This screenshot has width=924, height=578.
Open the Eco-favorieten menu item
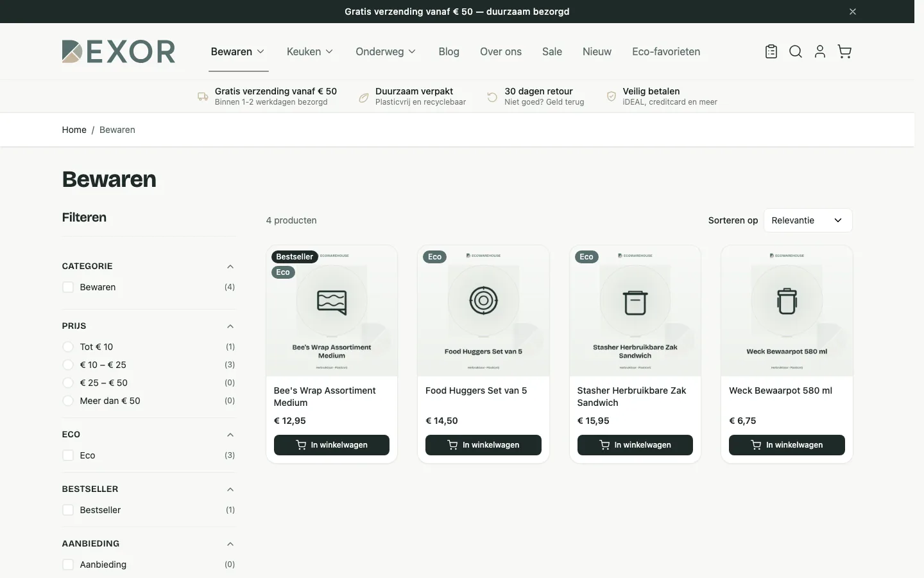point(666,51)
